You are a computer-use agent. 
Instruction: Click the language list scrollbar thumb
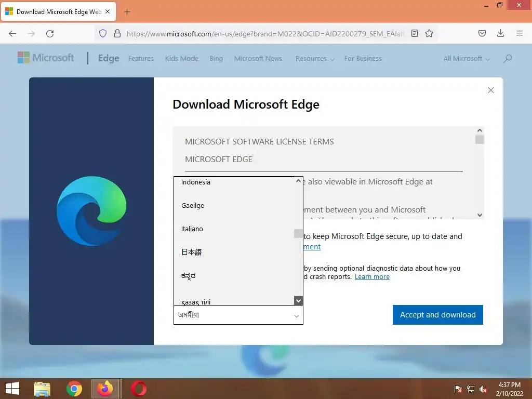click(x=298, y=233)
